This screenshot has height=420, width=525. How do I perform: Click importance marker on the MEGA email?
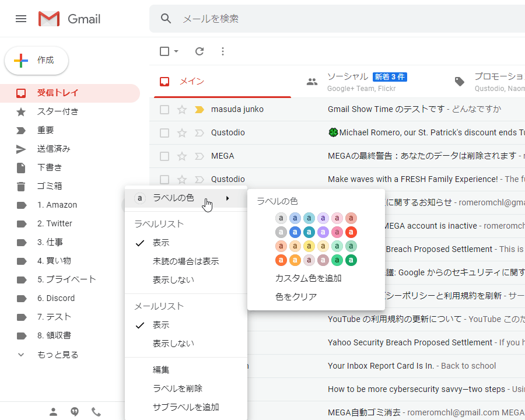[x=199, y=156]
